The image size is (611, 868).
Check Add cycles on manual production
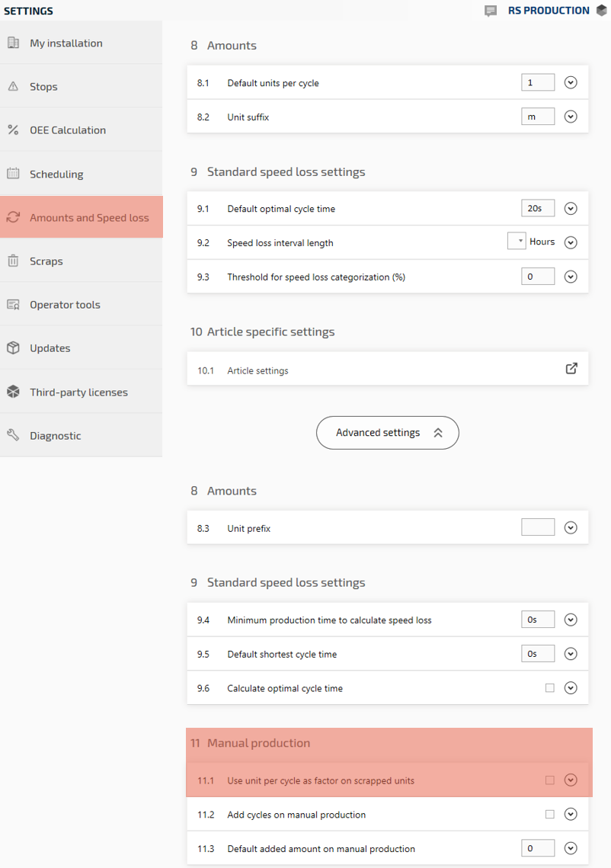(550, 815)
